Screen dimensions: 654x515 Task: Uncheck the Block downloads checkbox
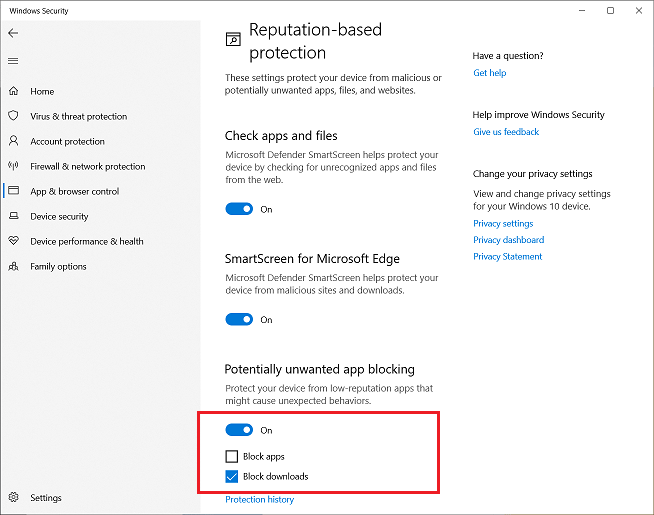point(232,476)
